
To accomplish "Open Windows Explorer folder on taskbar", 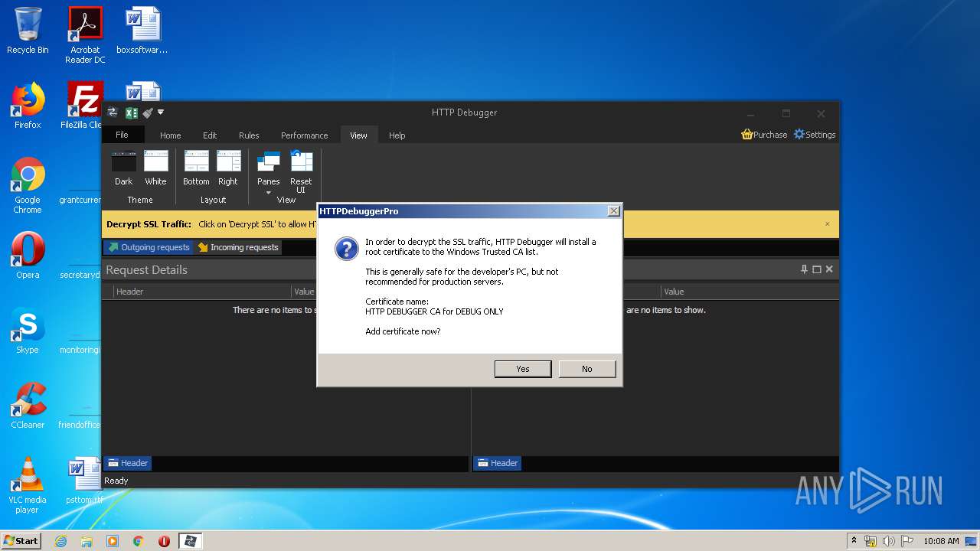I will [x=87, y=541].
